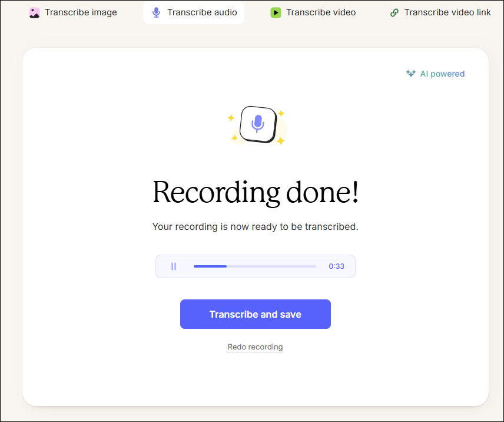This screenshot has width=504, height=422.
Task: Click the AI powered label
Action: pyautogui.click(x=442, y=74)
